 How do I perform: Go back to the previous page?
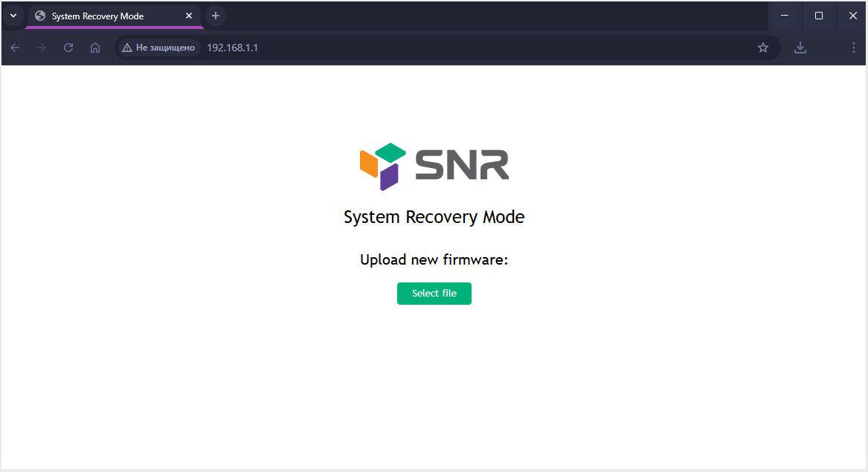coord(15,48)
